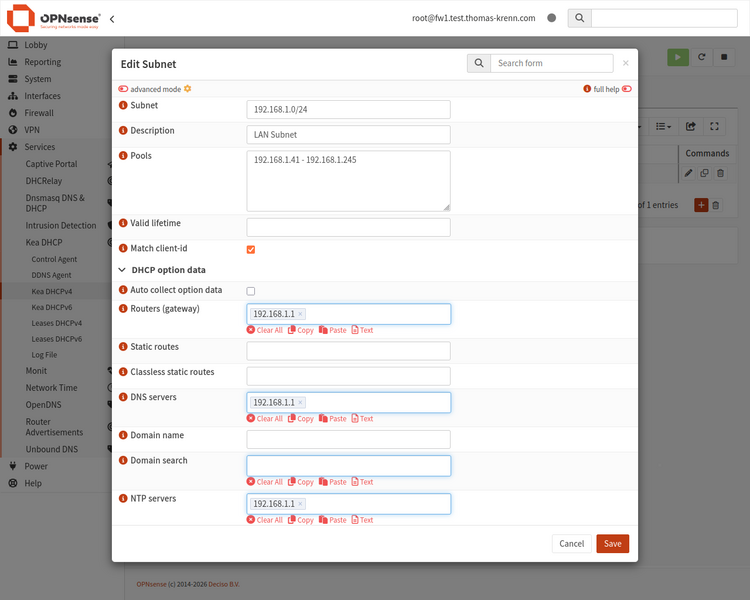
Task: Click the OPNsense logo
Action: [x=54, y=18]
